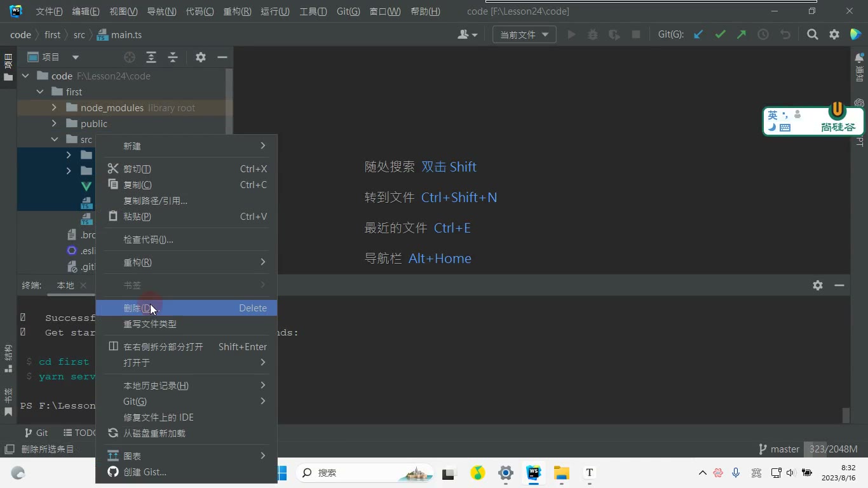Hide the terminal panel with minus icon

pos(839,285)
